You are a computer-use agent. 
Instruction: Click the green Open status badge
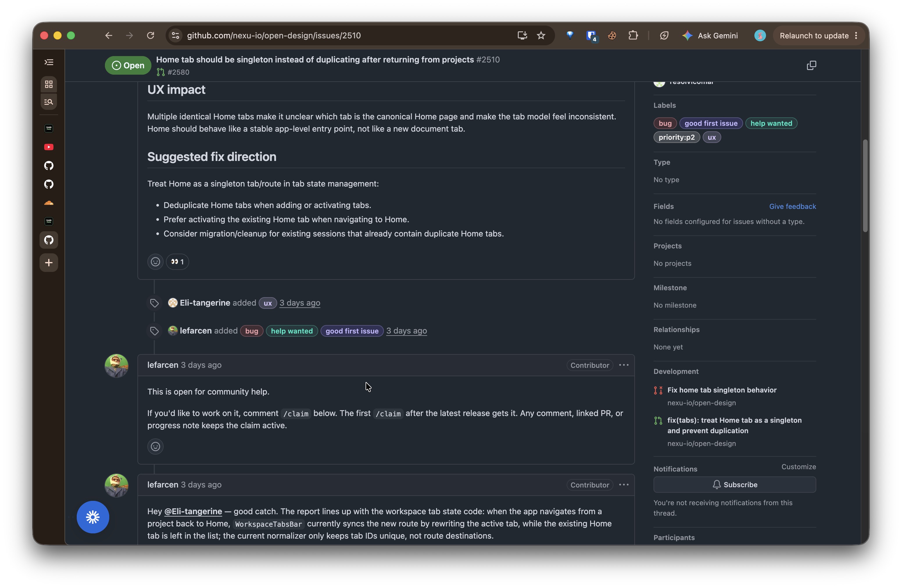128,66
